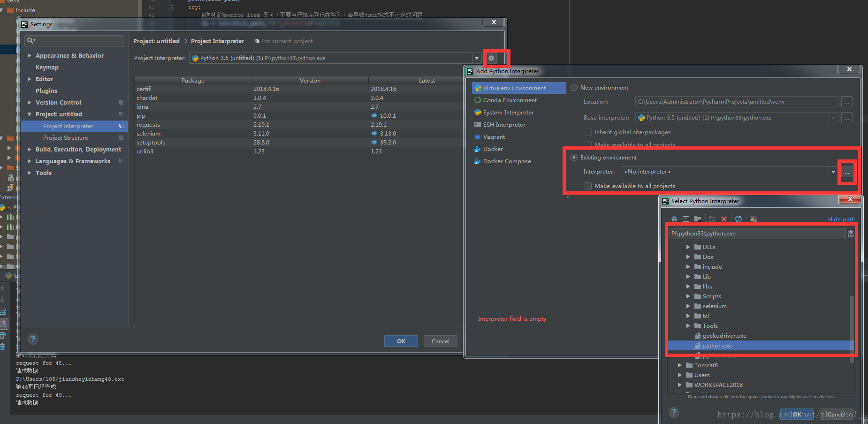Click the Docker Compose icon
This screenshot has width=868, height=424.
[478, 161]
